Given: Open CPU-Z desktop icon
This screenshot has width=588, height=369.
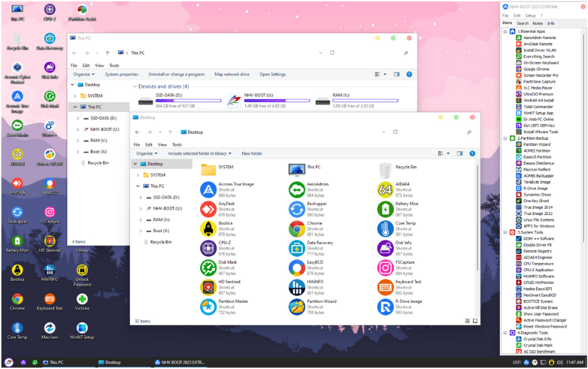Looking at the screenshot, I should coord(49,11).
